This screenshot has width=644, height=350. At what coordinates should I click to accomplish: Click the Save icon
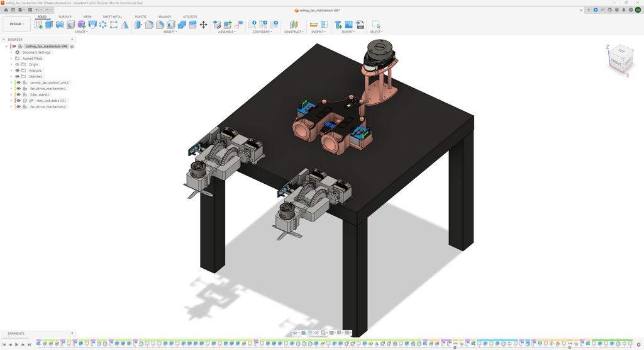(x=30, y=10)
